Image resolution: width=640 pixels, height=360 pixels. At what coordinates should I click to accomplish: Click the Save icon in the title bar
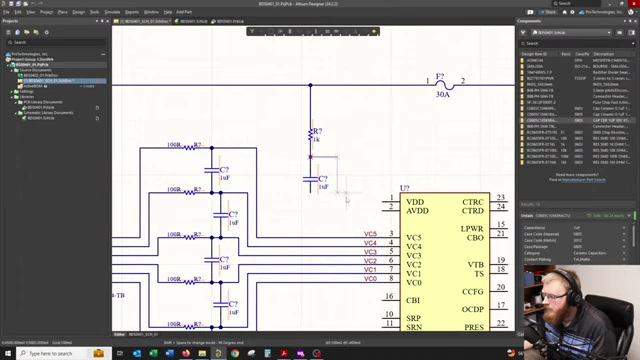coord(11,4)
